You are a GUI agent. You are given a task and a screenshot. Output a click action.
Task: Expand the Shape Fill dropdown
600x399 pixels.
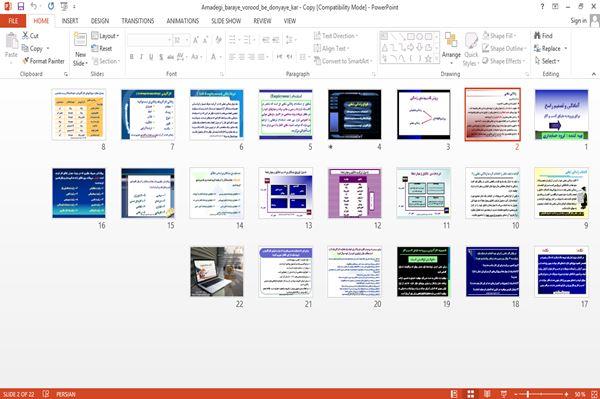(x=499, y=36)
